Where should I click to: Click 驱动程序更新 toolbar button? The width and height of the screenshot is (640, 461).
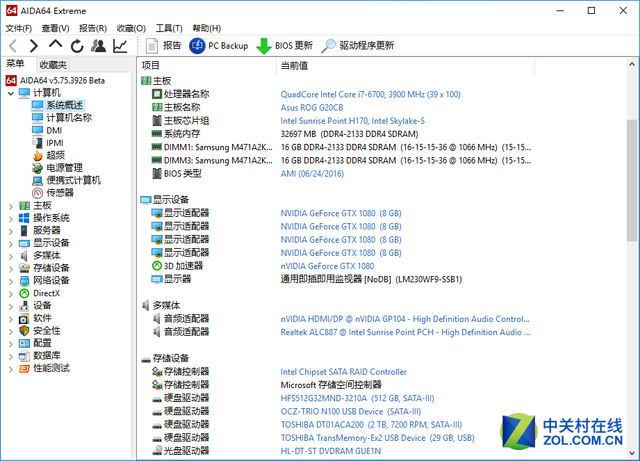[x=358, y=46]
